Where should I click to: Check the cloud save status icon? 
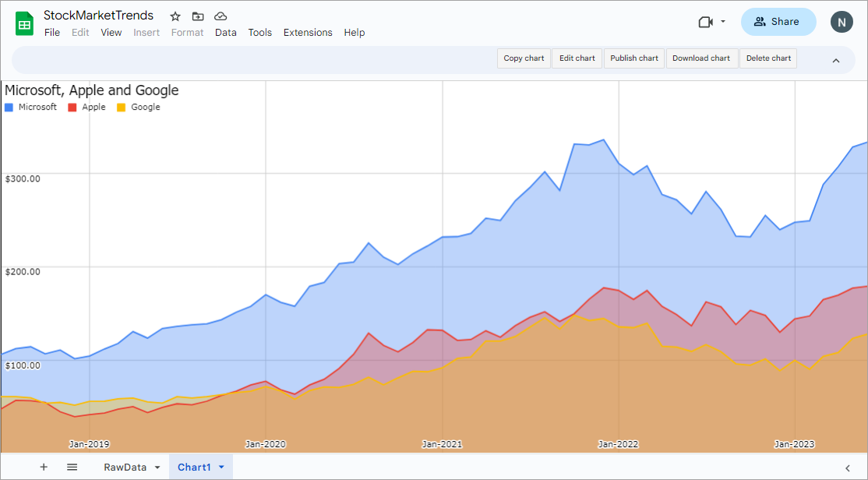coord(221,16)
